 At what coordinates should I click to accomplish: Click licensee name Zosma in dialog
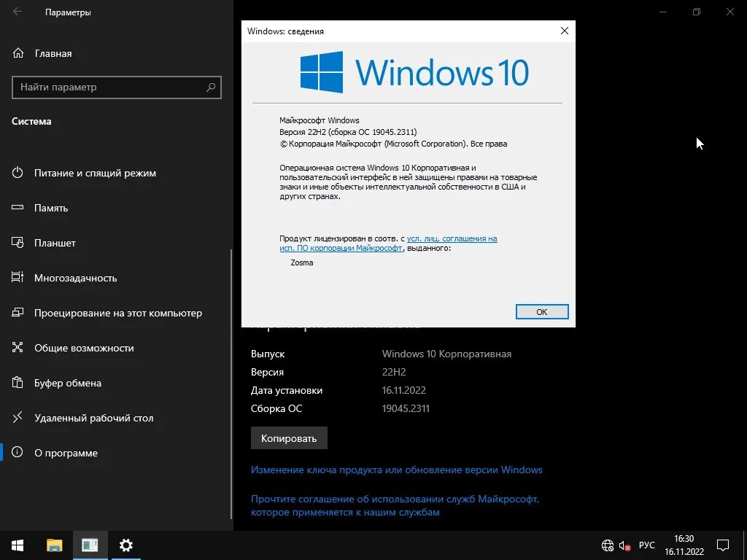(x=301, y=262)
